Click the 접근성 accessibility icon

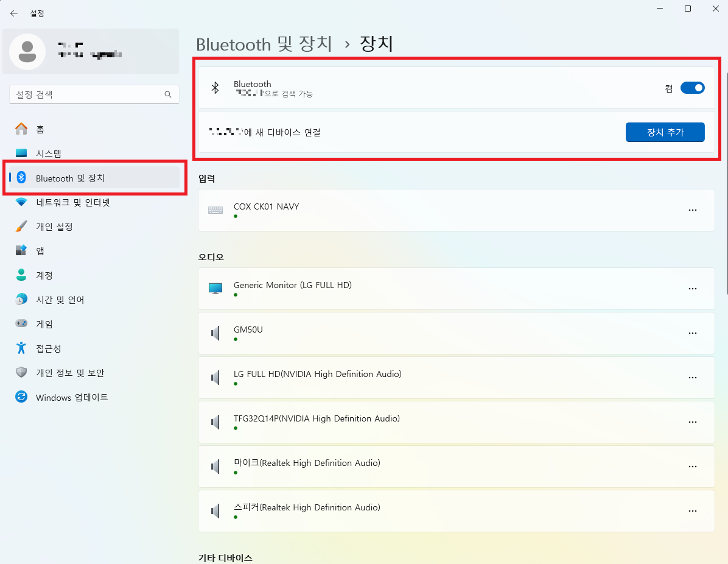tap(21, 348)
